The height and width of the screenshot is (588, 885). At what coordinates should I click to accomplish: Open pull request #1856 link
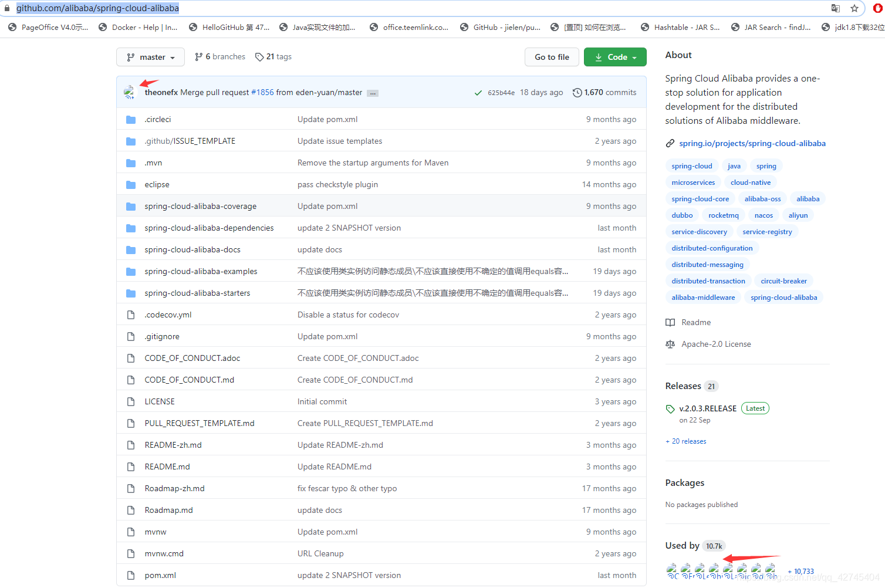[x=262, y=92]
